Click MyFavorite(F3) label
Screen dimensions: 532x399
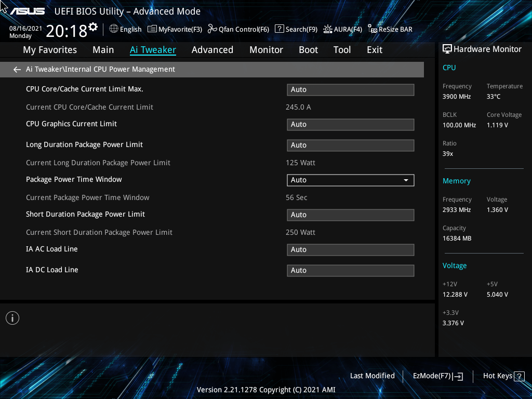[x=180, y=30]
